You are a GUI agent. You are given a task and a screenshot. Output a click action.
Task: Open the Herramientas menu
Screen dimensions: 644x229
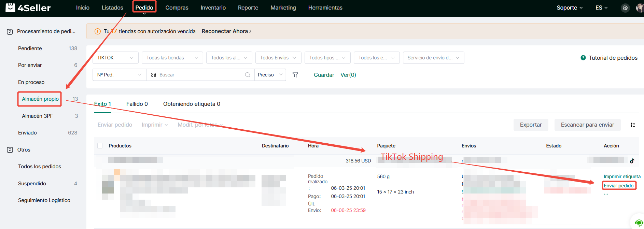(x=325, y=8)
